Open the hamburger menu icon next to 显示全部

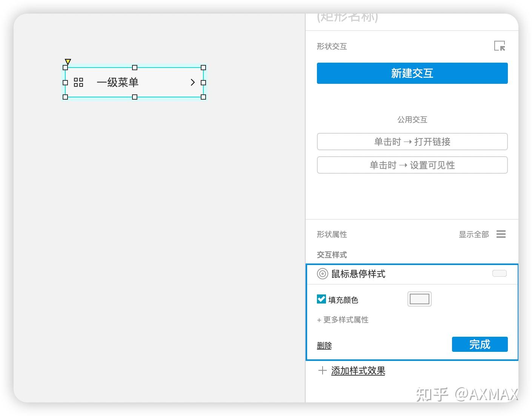point(501,234)
